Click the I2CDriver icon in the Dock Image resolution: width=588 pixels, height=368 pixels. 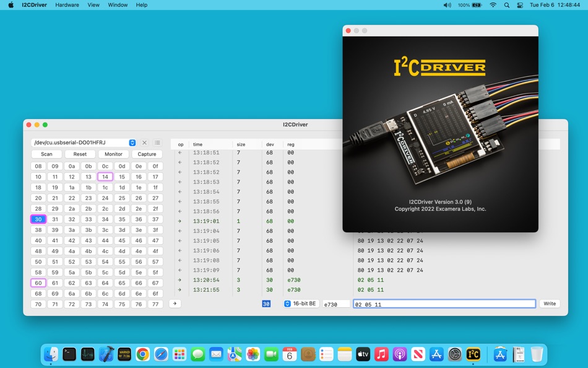coord(473,354)
